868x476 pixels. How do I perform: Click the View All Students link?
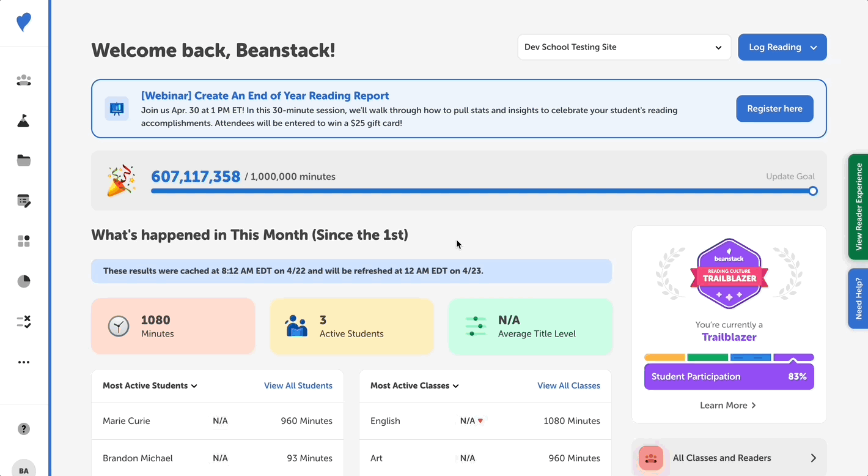point(298,385)
